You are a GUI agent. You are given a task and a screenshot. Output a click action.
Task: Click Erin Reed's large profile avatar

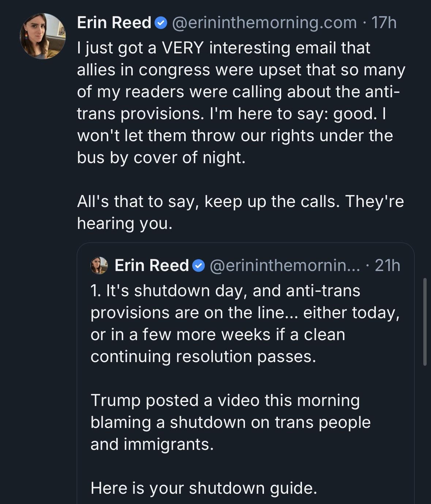[42, 36]
